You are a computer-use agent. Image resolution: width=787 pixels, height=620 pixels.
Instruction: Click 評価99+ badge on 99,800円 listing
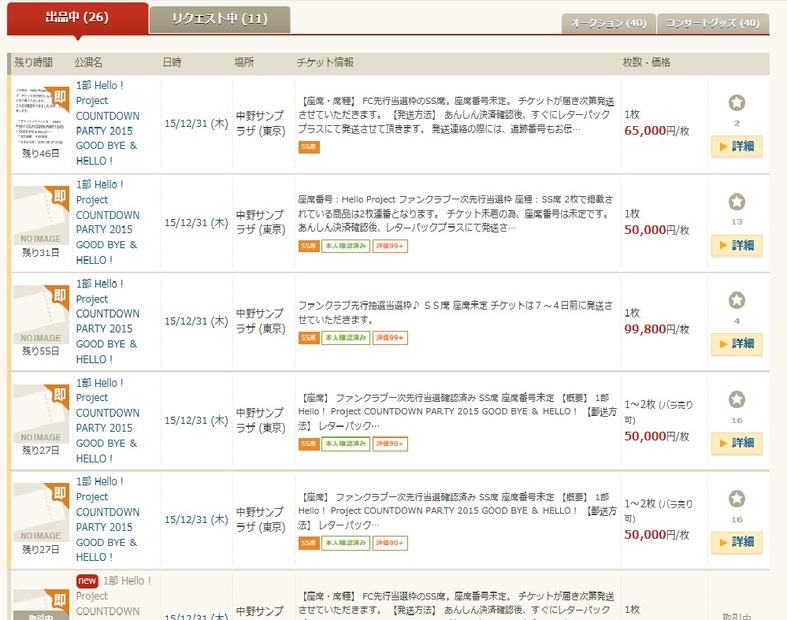[x=390, y=338]
